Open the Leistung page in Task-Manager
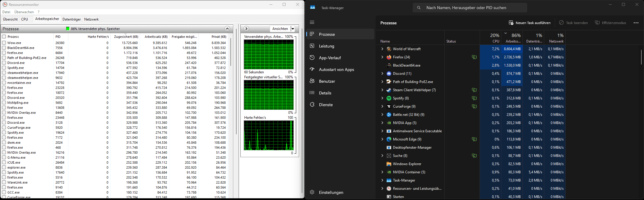Image resolution: width=644 pixels, height=200 pixels. pos(340,46)
